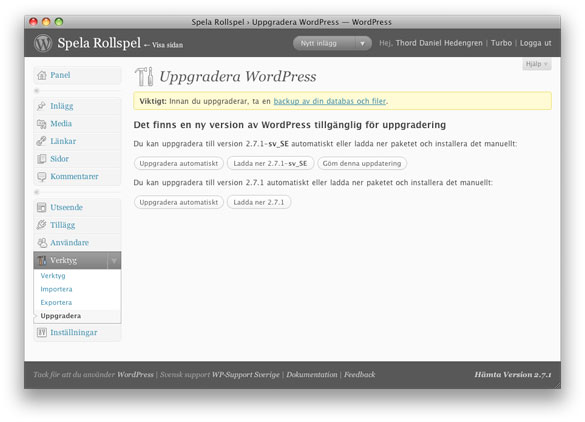Screen dimensions: 585x422
Task: Collapse sidebar using upper separator arrow
Action: click(37, 91)
